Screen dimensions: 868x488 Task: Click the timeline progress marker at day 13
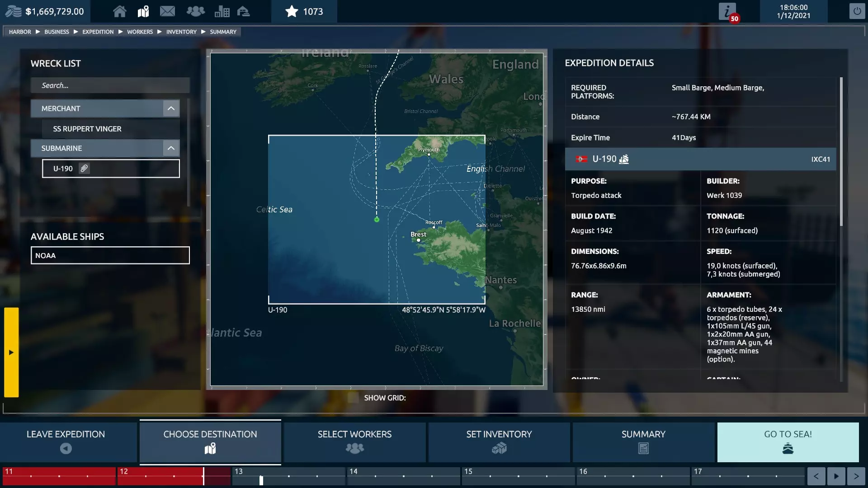261,480
